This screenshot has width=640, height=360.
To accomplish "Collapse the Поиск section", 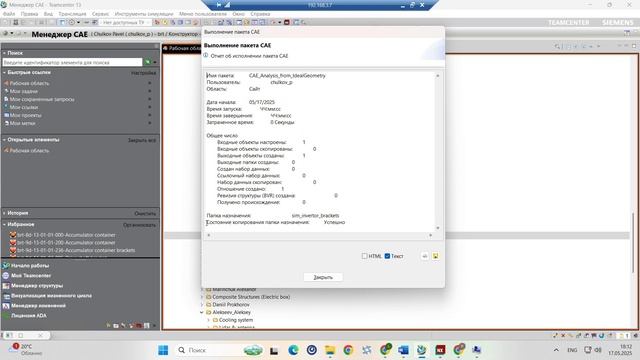I will point(4,53).
